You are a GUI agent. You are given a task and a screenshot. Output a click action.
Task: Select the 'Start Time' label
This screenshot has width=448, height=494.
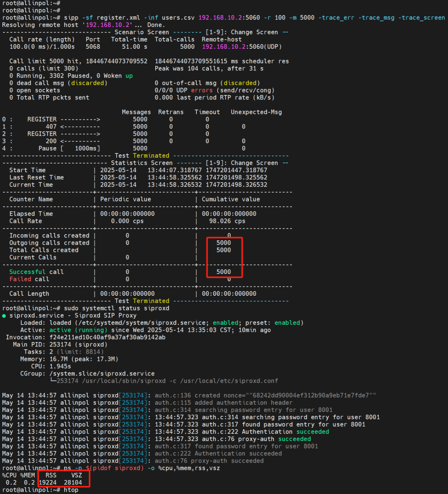pos(27,170)
